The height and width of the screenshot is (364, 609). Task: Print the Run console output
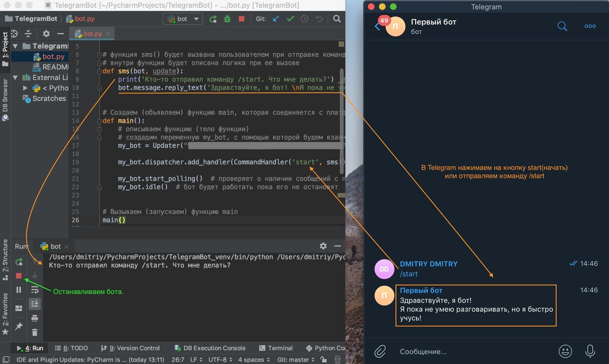coord(35,318)
